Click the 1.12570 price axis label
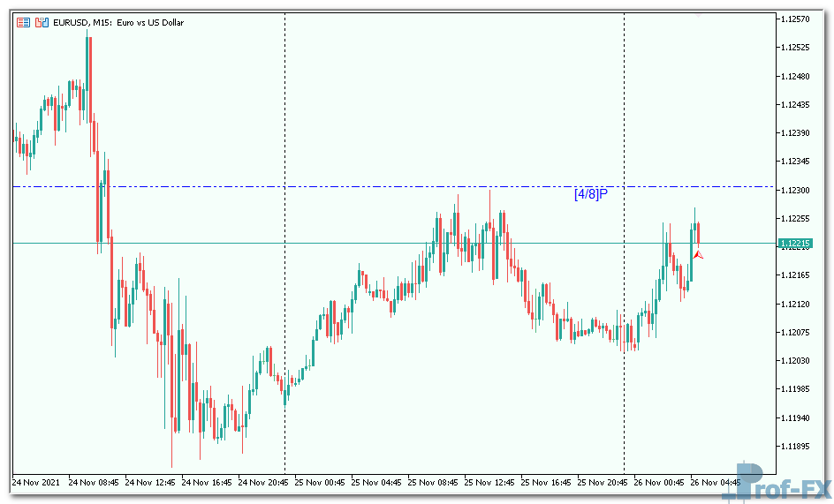Viewport: 834px width, 504px height. [798, 19]
